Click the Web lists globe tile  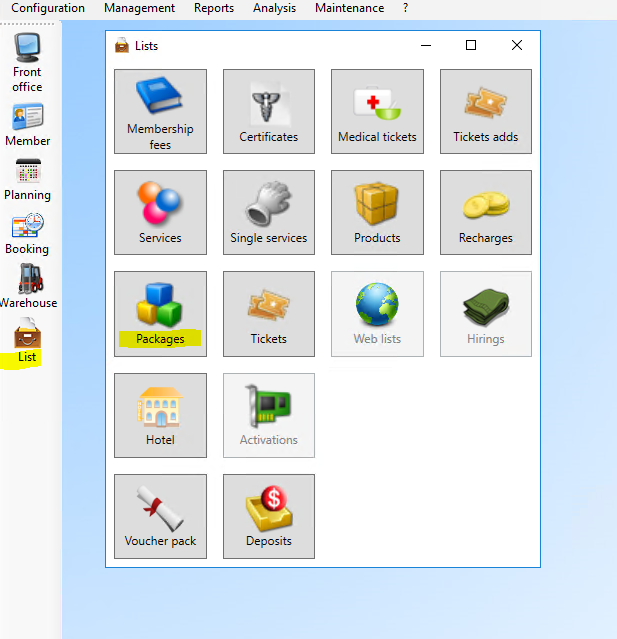point(377,314)
